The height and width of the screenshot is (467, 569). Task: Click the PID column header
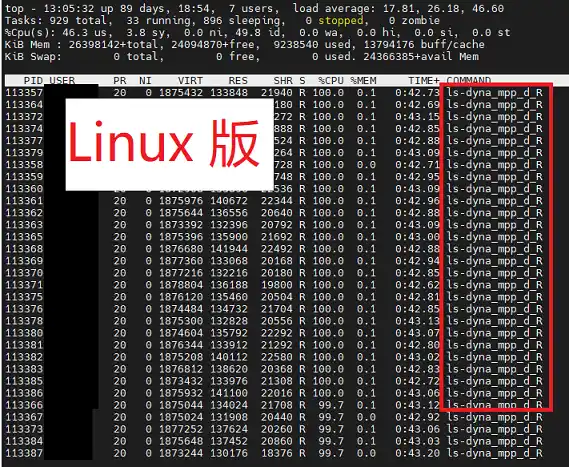[33, 80]
